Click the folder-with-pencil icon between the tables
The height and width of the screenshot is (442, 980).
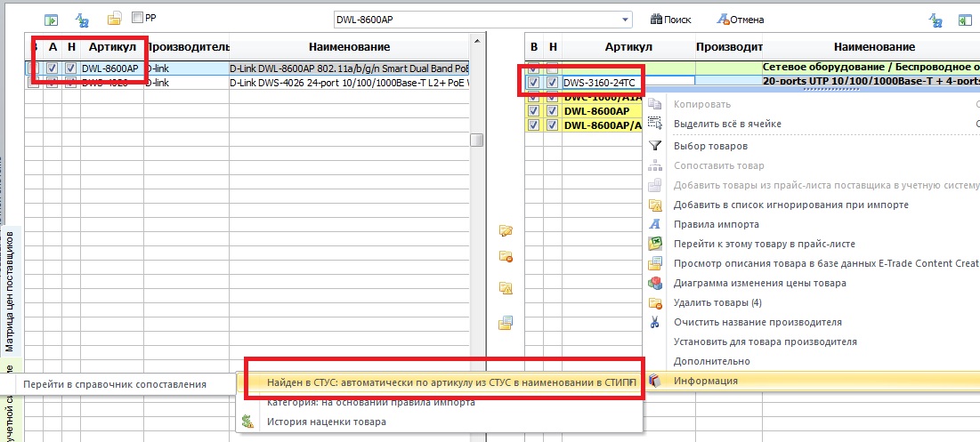pos(506,230)
